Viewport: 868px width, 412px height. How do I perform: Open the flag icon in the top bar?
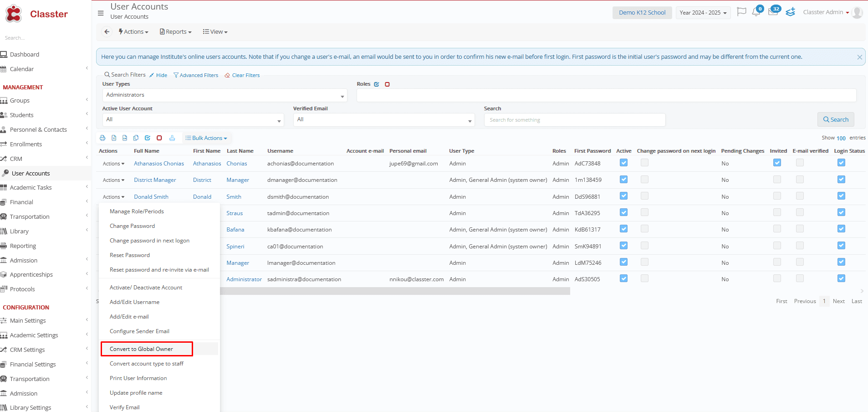pos(741,12)
